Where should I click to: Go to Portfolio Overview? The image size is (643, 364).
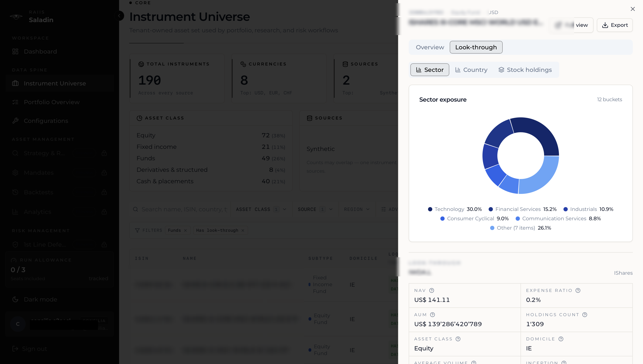[60, 102]
